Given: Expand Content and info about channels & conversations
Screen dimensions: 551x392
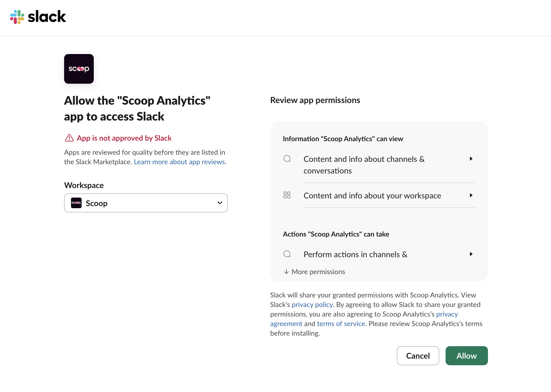Looking at the screenshot, I should pos(471,159).
